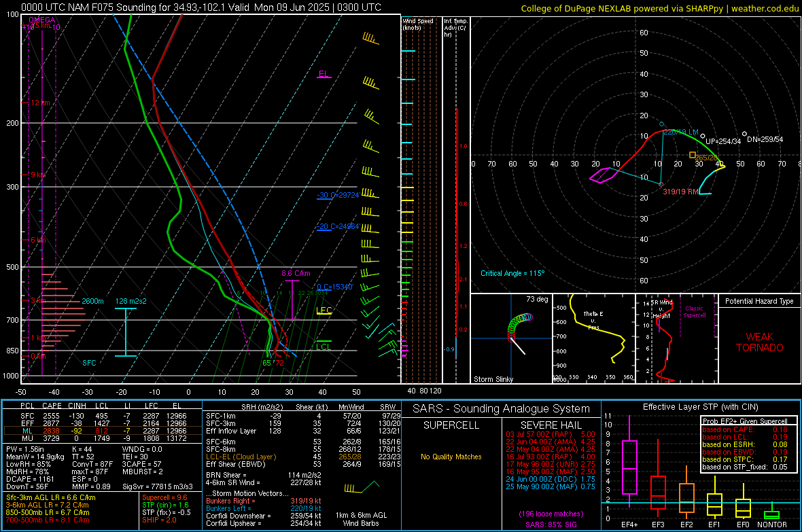Click the College of DuPage NEXLAB credit text
Viewport: 802px width, 532px height.
tap(659, 8)
